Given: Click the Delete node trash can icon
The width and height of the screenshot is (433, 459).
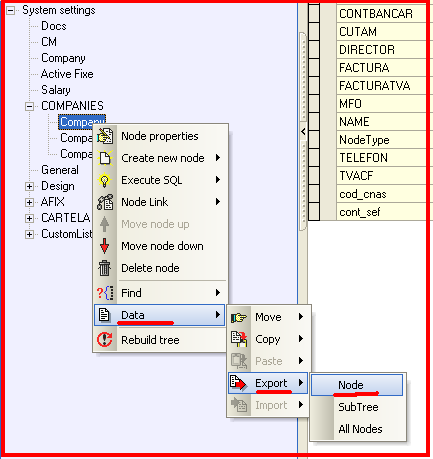Looking at the screenshot, I should (x=105, y=268).
